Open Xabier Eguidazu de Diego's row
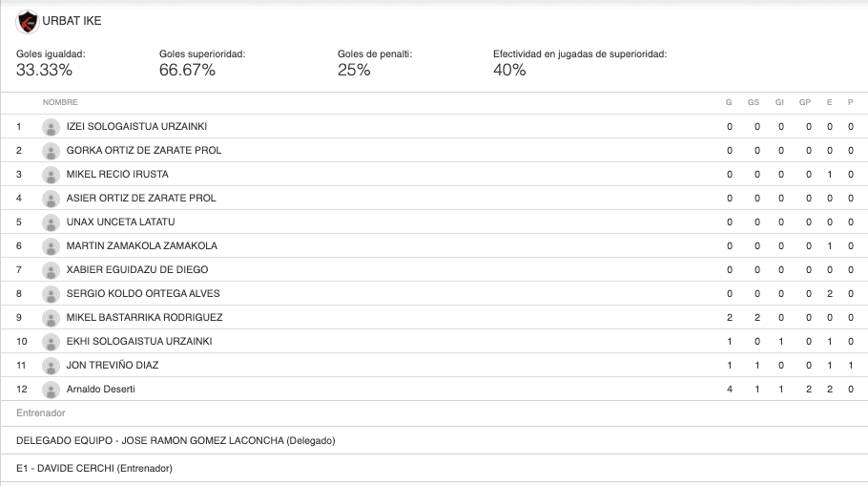 434,270
